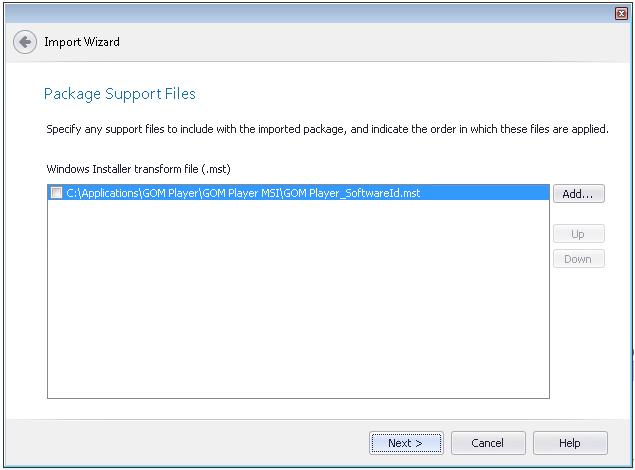
Task: Proceed with the Next > button
Action: pos(405,442)
